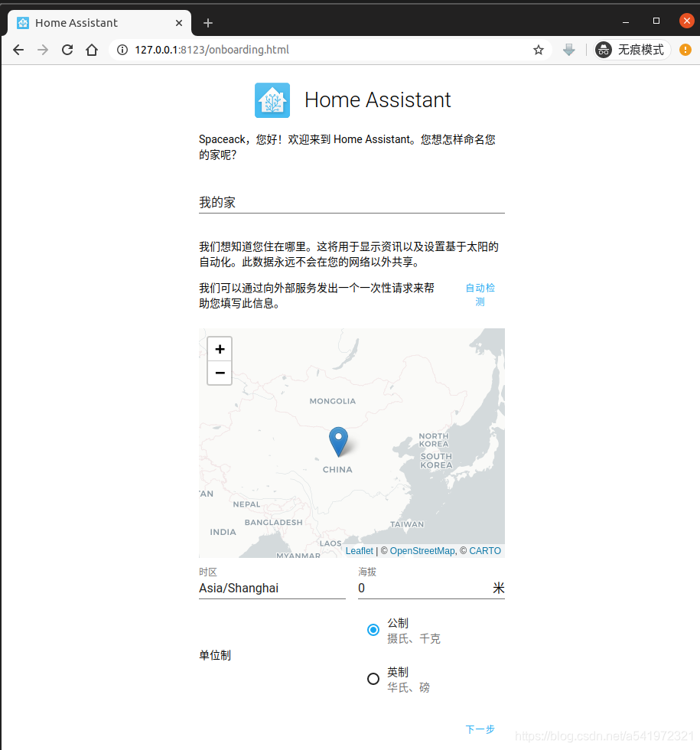700x750 pixels.
Task: Click the 单位制 label
Action: coord(215,655)
